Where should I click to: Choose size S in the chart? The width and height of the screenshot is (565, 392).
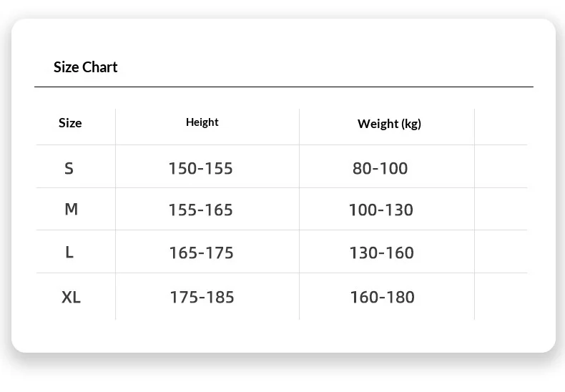point(69,168)
